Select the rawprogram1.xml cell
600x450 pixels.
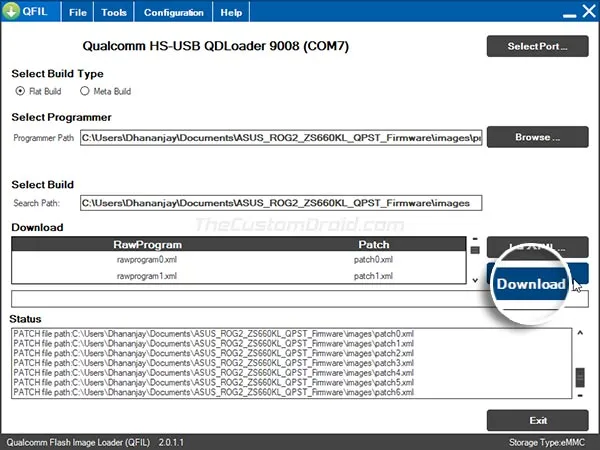147,276
